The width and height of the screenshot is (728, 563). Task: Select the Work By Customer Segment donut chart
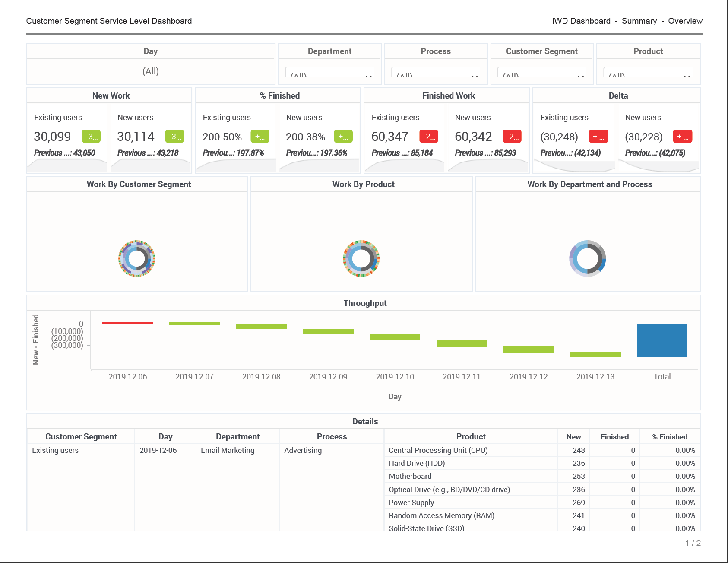tap(137, 258)
